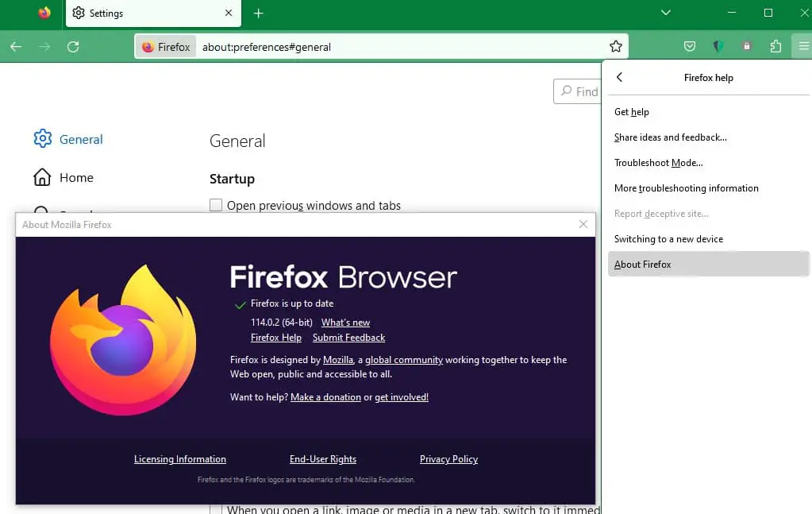Image resolution: width=812 pixels, height=514 pixels.
Task: Click the General gear icon in sidebar
Action: point(42,138)
